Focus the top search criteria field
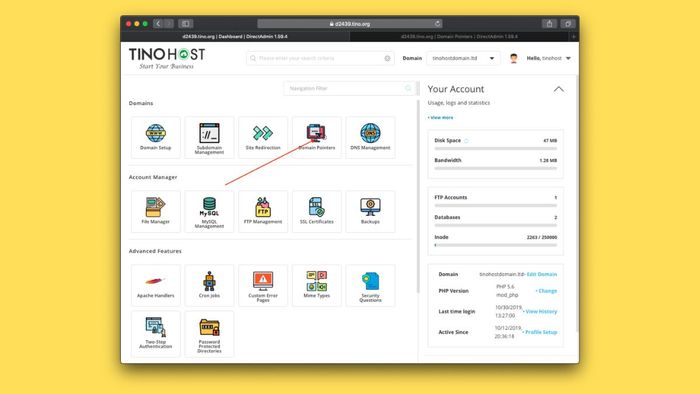Image resolution: width=700 pixels, height=394 pixels. [x=320, y=58]
